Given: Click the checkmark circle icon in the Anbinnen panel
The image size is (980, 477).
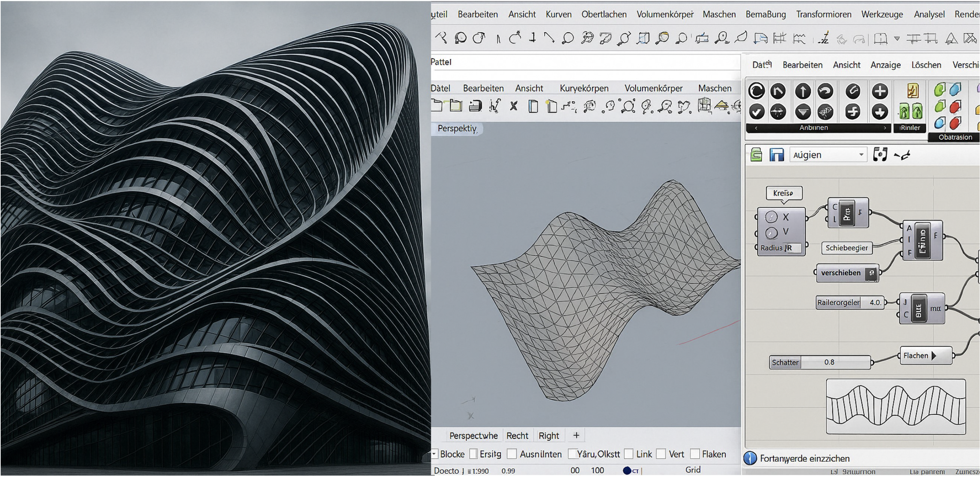Looking at the screenshot, I should (x=756, y=112).
